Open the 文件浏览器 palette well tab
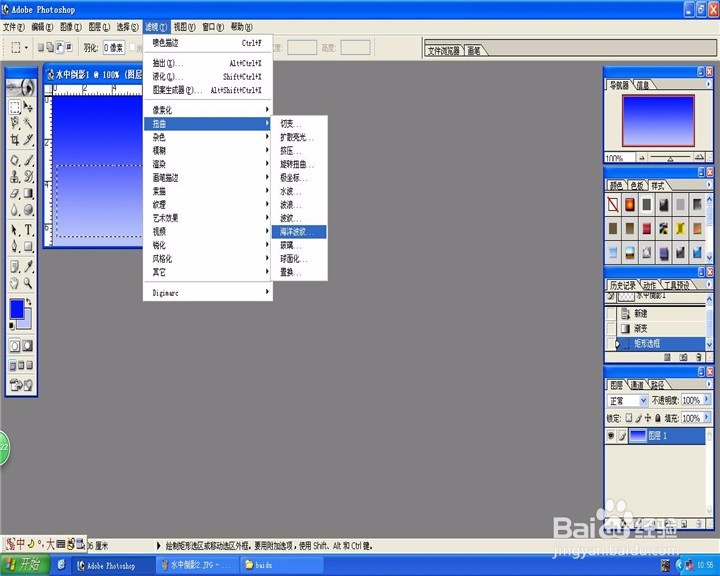This screenshot has width=720, height=576. (x=444, y=51)
